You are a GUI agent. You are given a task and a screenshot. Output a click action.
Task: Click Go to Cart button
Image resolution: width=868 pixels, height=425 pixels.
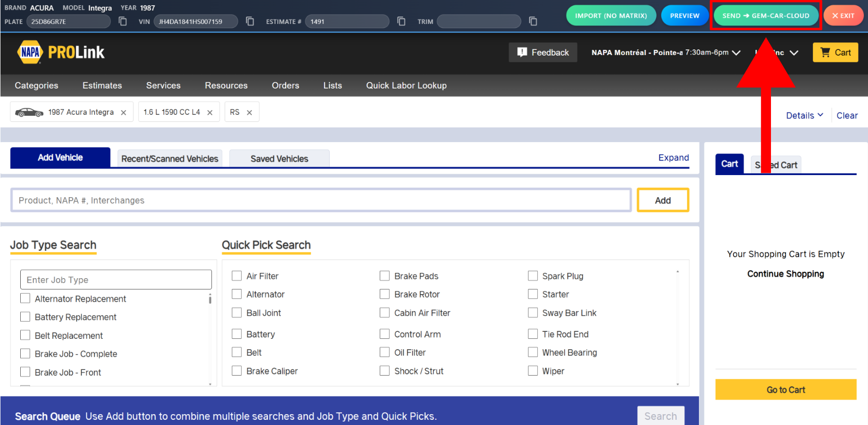786,390
